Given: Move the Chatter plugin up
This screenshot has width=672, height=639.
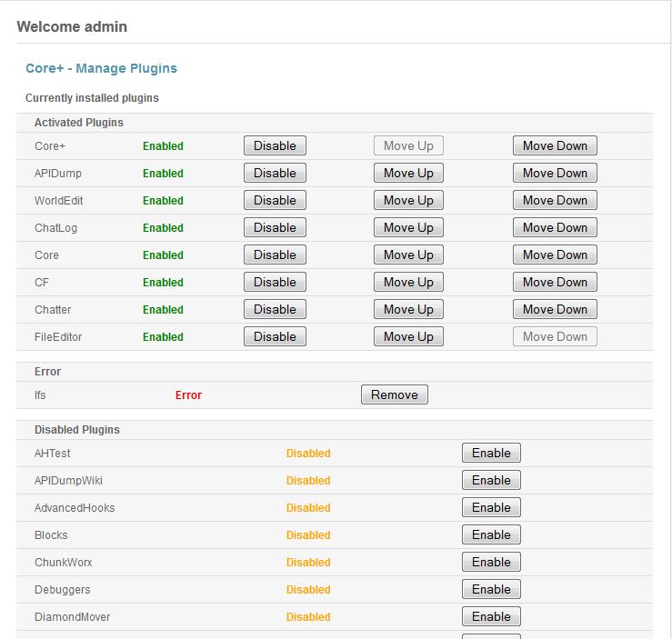Looking at the screenshot, I should 408,309.
